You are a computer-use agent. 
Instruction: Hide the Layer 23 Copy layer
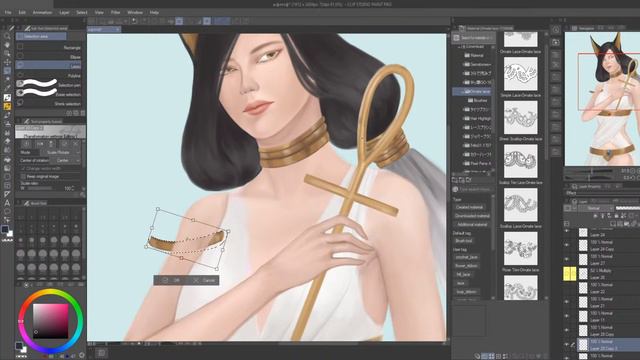coord(567,330)
